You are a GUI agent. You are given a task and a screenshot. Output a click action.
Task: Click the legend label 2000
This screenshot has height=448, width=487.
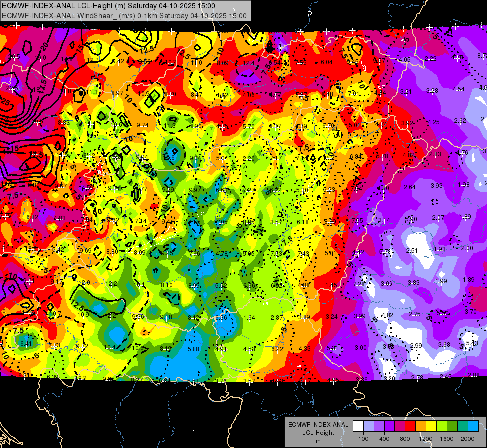pos(467,439)
